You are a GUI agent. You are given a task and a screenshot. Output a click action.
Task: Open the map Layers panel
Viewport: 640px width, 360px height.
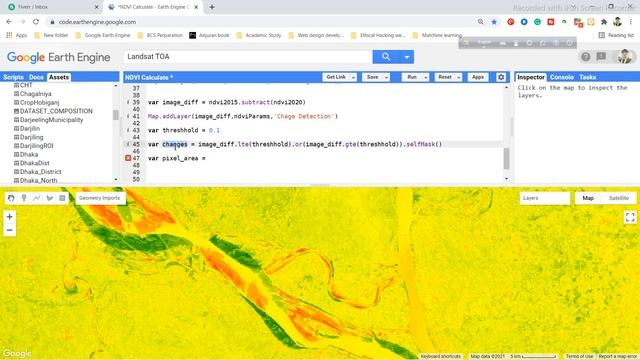click(544, 198)
